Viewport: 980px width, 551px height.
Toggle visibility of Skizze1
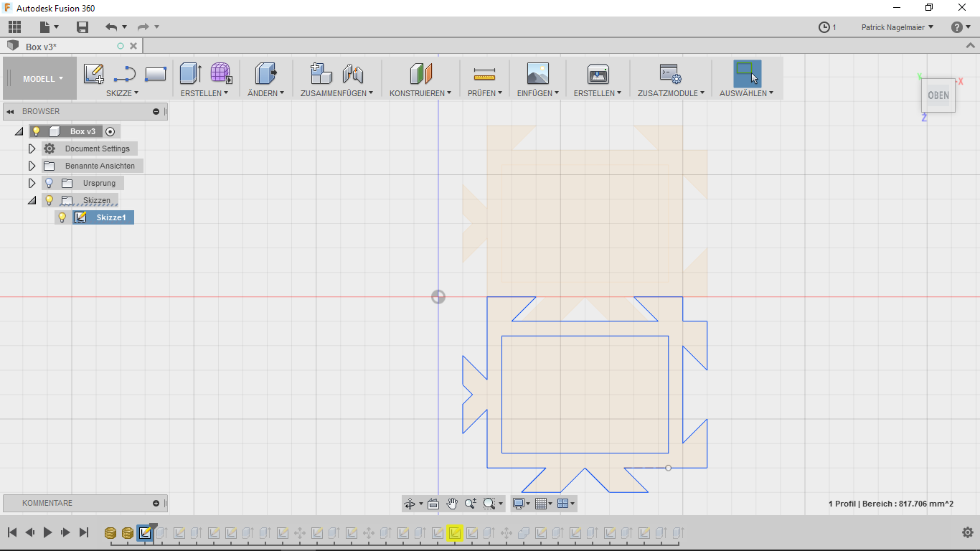click(62, 217)
